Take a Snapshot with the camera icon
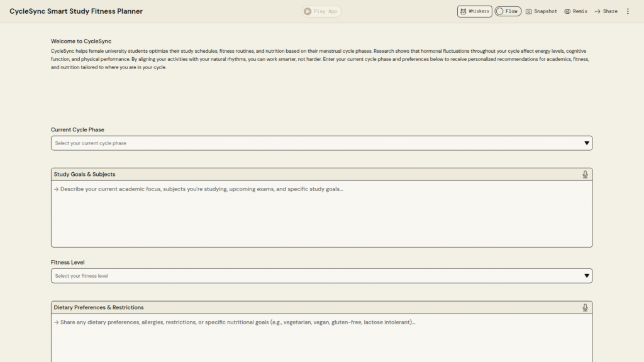 (x=541, y=11)
